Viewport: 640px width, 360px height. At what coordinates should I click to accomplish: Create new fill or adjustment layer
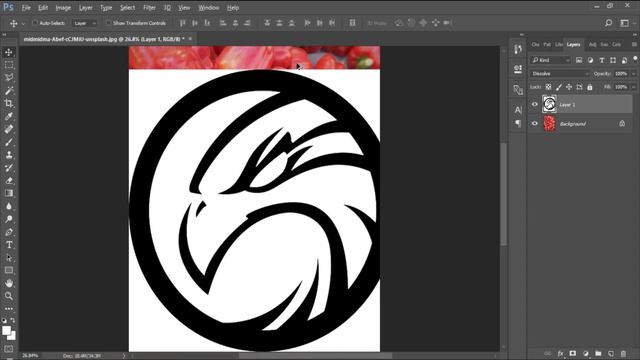586,353
